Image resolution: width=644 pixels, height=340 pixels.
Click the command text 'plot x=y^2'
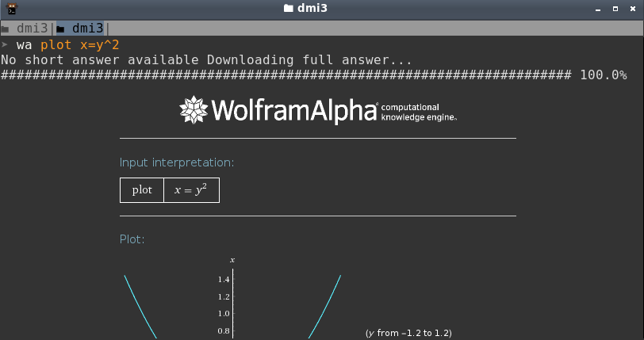coord(79,44)
